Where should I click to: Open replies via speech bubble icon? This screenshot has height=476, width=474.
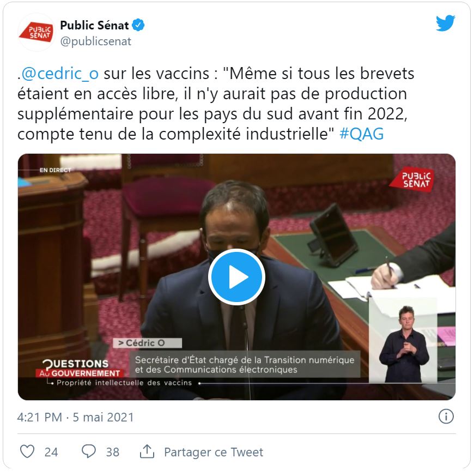pyautogui.click(x=89, y=451)
